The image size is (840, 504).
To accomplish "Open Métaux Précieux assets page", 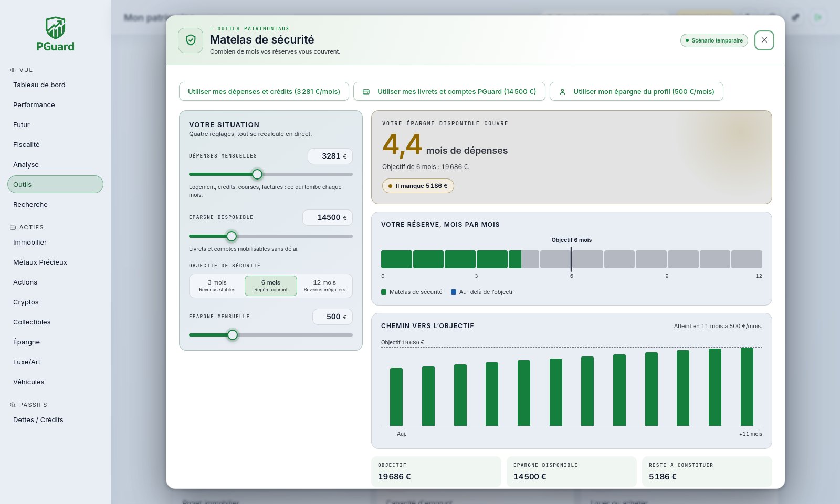I will [55, 262].
